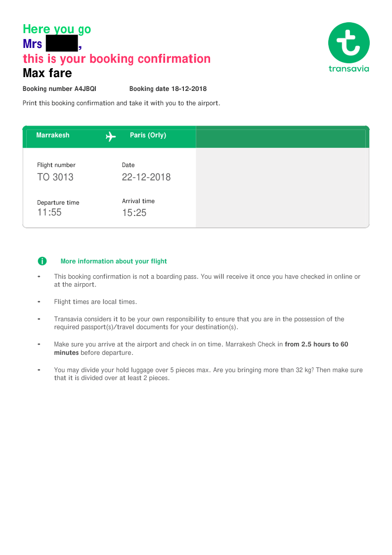Select the Paris (Orly) destination label
392x555 pixels.
coord(148,135)
